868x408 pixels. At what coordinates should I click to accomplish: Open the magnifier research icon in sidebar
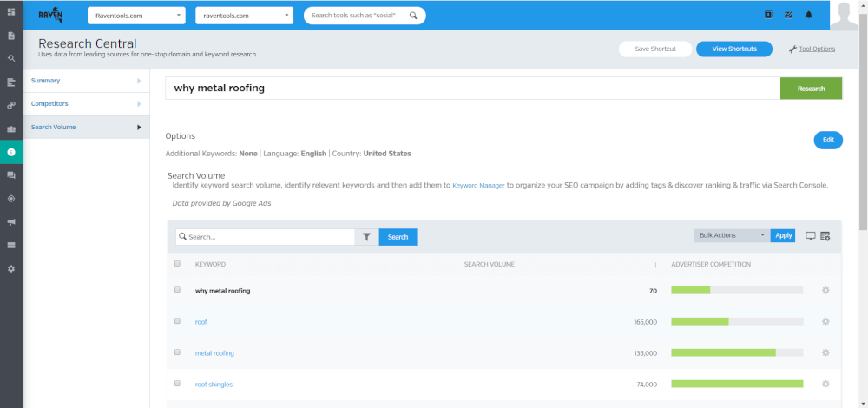[11, 58]
